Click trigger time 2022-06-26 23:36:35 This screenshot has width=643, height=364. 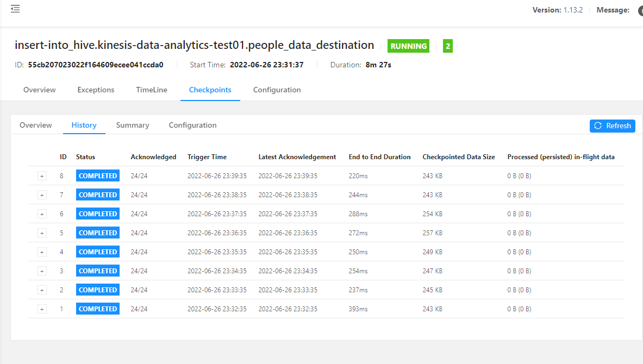coord(217,233)
